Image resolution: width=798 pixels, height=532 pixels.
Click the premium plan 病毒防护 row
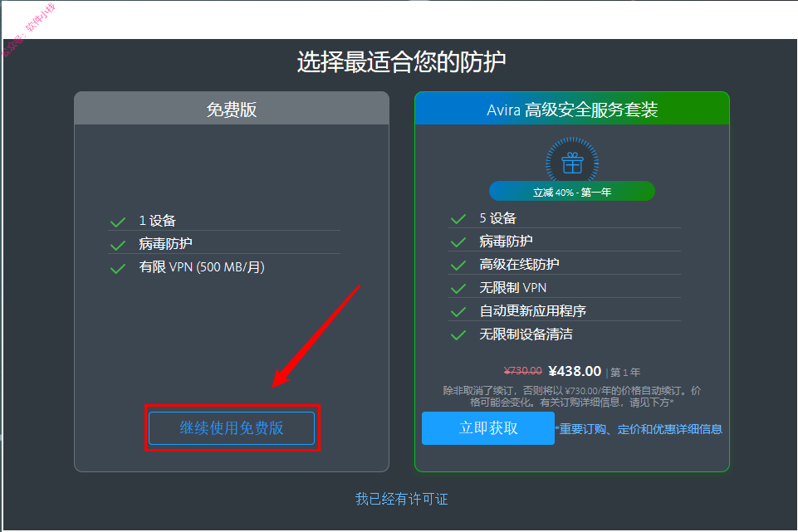[x=565, y=241]
